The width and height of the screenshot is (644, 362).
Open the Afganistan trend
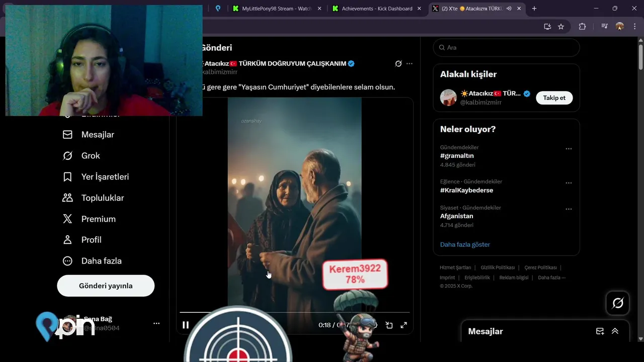click(x=456, y=216)
